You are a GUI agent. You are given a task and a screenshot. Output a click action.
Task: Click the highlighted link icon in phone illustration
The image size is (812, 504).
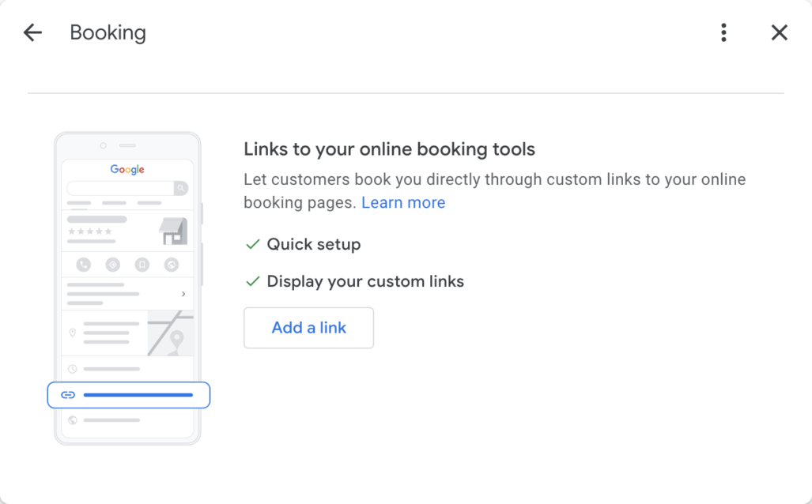point(68,395)
